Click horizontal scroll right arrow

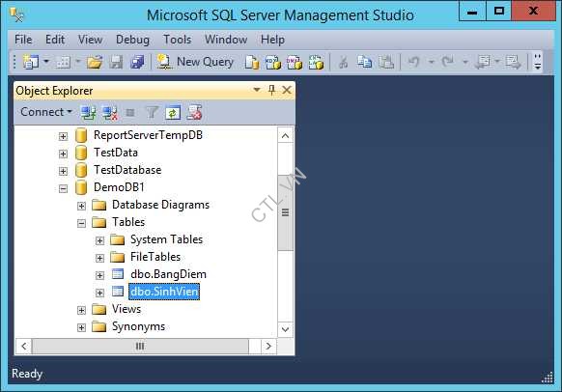pos(268,346)
